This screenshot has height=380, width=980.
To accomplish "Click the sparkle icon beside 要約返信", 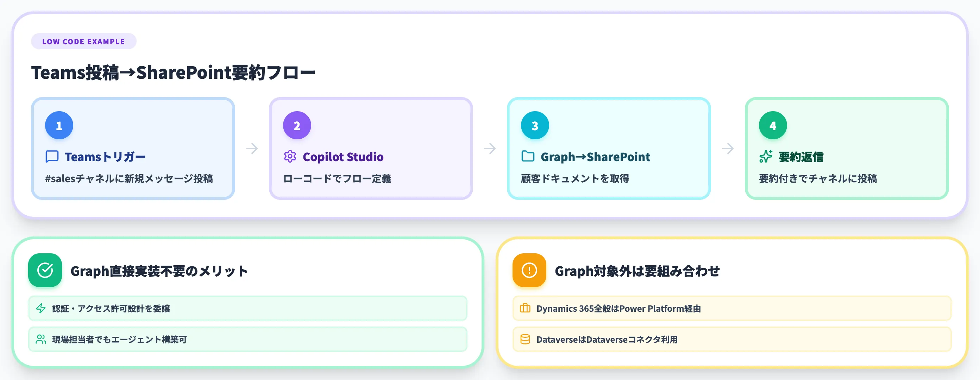I will click(765, 156).
